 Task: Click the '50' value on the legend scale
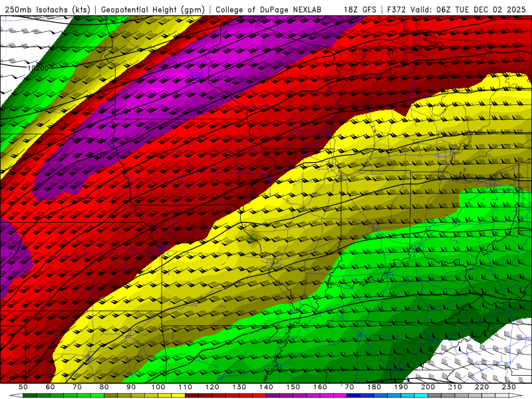(x=23, y=387)
